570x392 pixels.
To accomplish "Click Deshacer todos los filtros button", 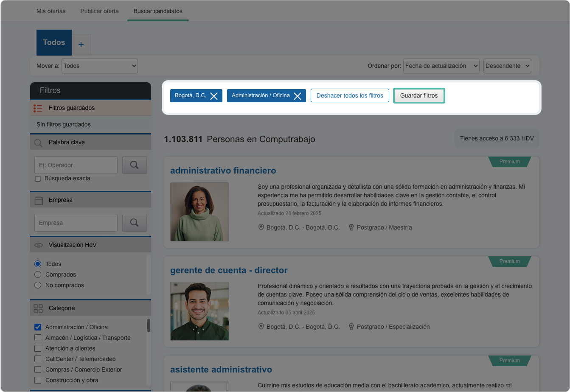I will tap(350, 95).
